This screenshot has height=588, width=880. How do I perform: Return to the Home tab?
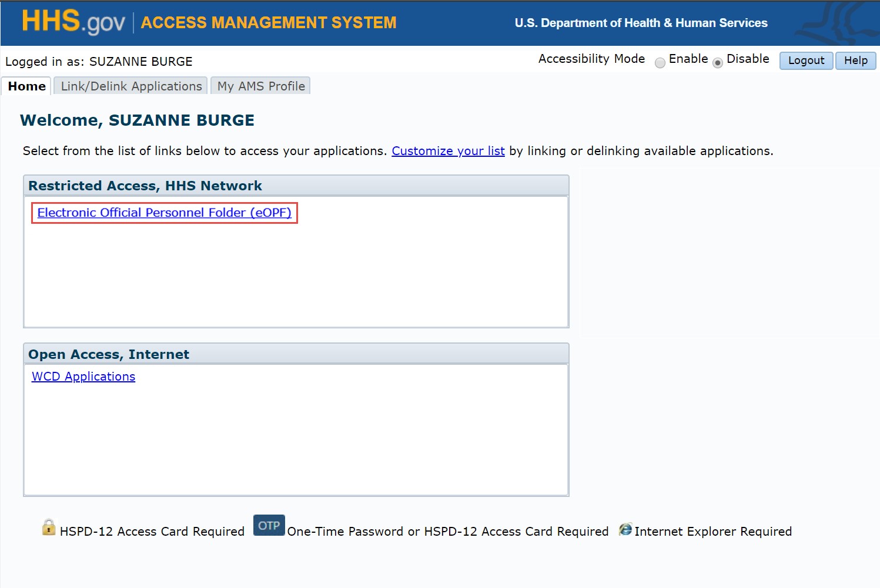(x=26, y=86)
